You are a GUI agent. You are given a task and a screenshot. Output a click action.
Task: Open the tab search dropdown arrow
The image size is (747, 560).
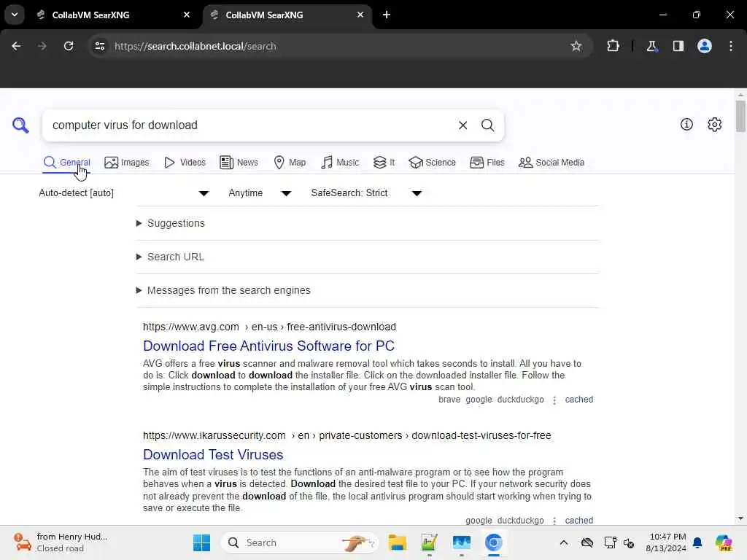point(15,15)
